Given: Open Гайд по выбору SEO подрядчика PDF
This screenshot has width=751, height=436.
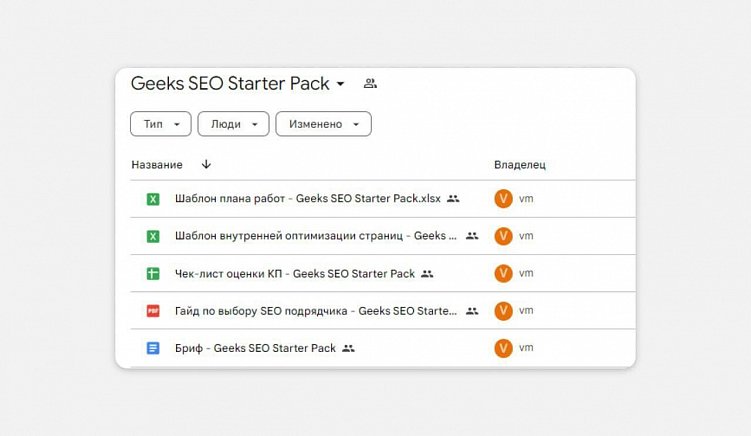Looking at the screenshot, I should click(x=316, y=311).
